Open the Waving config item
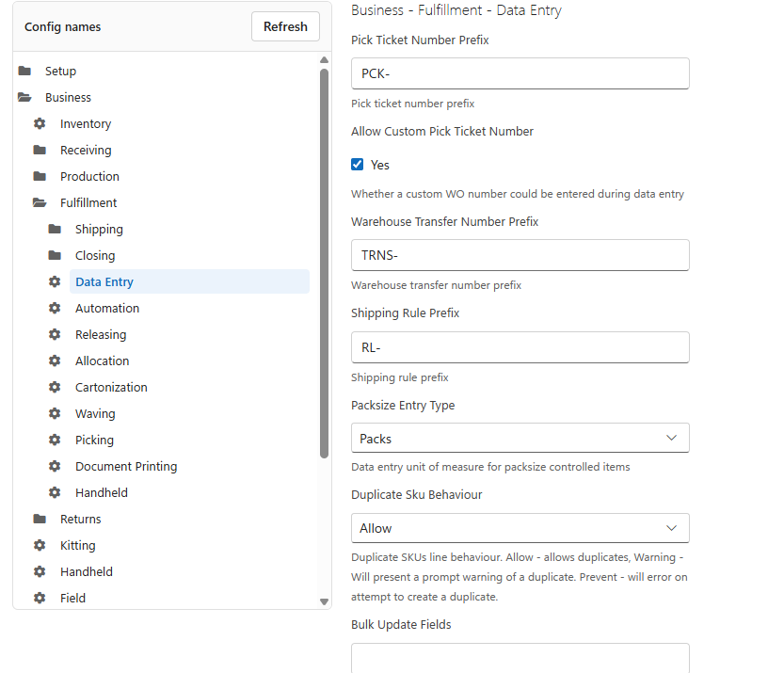 95,413
